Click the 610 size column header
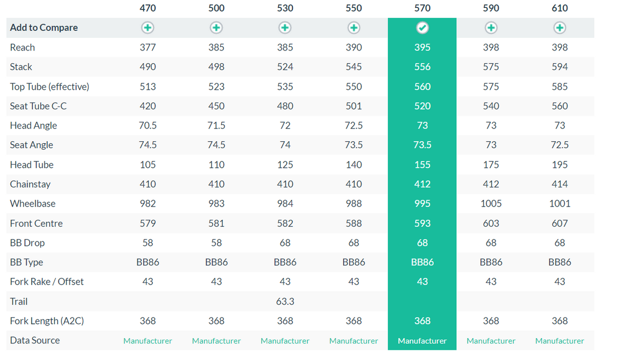Image resolution: width=644 pixels, height=362 pixels. (560, 8)
